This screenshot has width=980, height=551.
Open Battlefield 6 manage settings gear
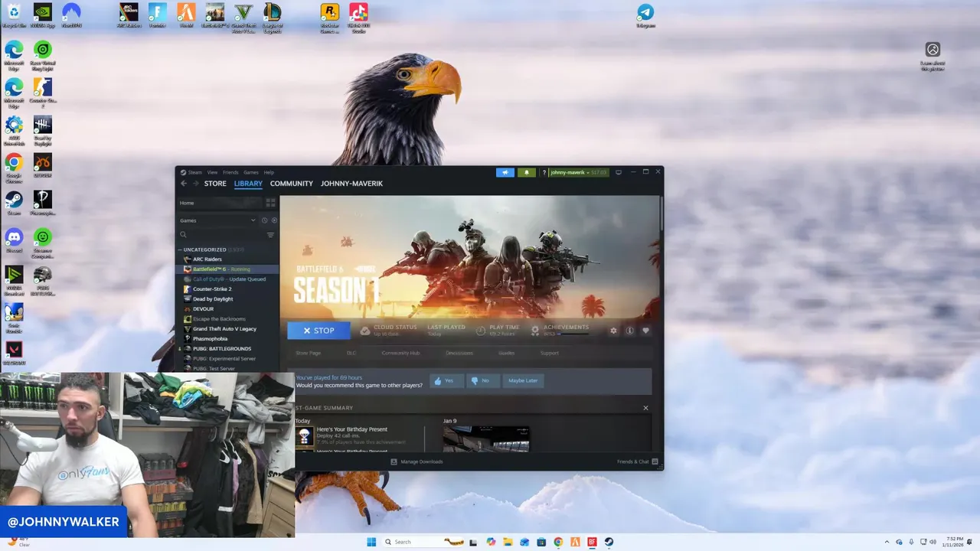pos(613,331)
